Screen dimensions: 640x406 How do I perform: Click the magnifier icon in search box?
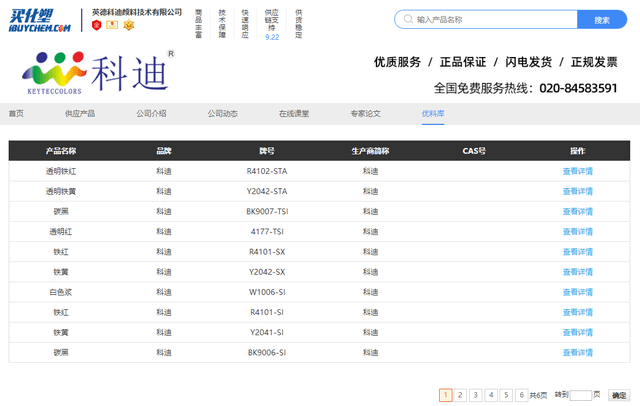point(406,19)
